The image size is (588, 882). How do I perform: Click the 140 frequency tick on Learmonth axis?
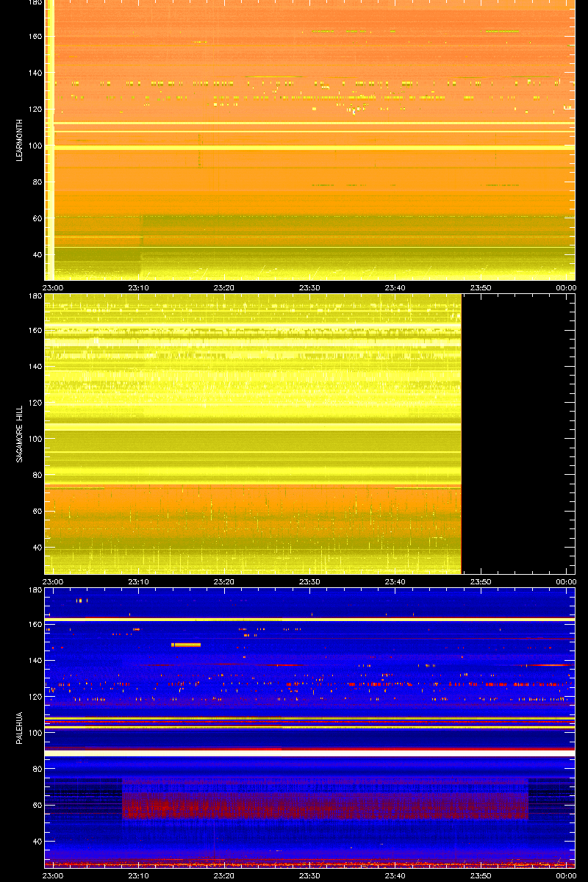pyautogui.click(x=35, y=73)
